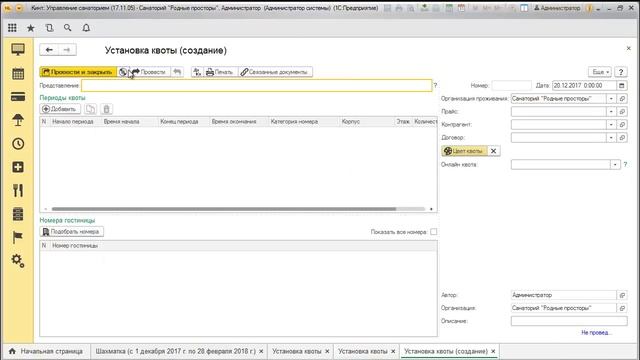
Task: Switch to the Шахматка tab
Action: pyautogui.click(x=175, y=351)
